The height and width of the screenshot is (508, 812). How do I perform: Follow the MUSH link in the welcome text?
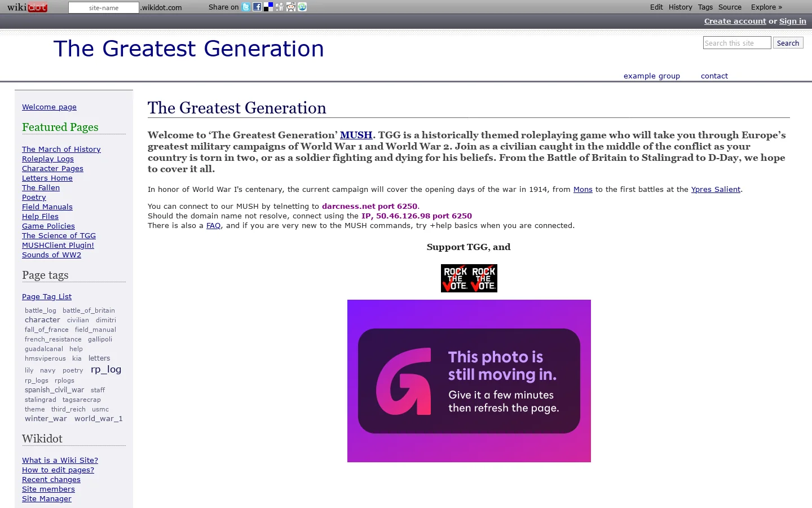[x=356, y=135]
